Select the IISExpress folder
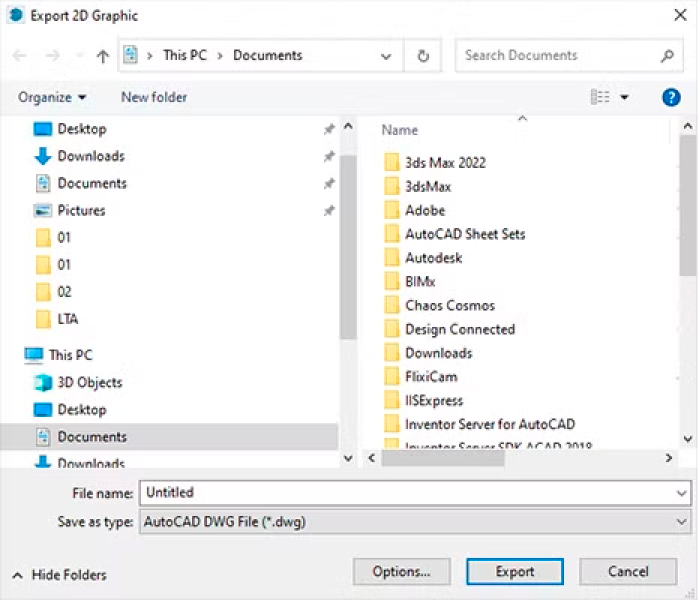Image resolution: width=698 pixels, height=600 pixels. (x=423, y=401)
